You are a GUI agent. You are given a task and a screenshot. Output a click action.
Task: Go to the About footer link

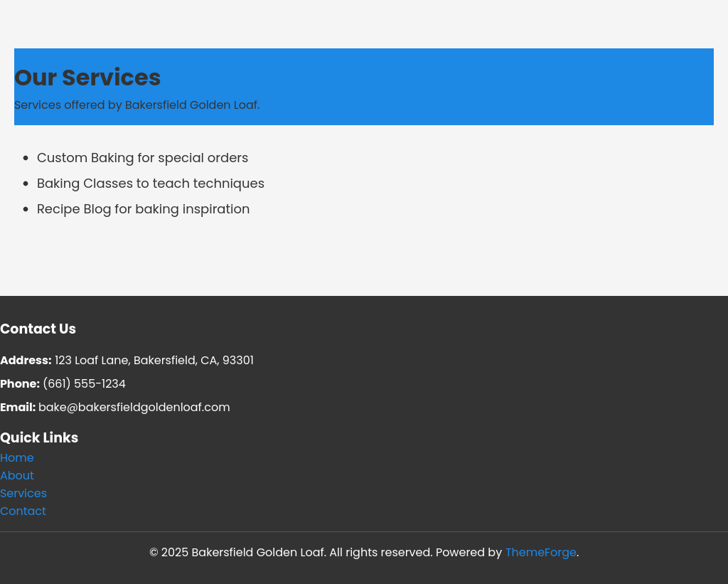click(17, 476)
